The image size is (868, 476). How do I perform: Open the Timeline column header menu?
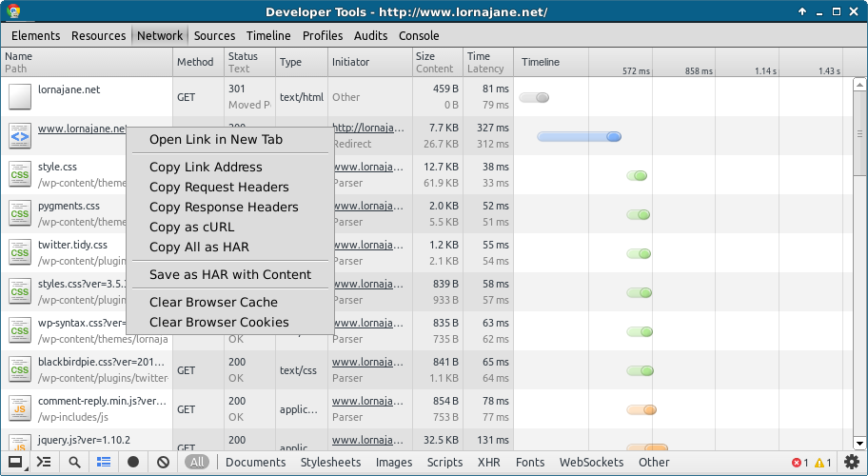(541, 62)
